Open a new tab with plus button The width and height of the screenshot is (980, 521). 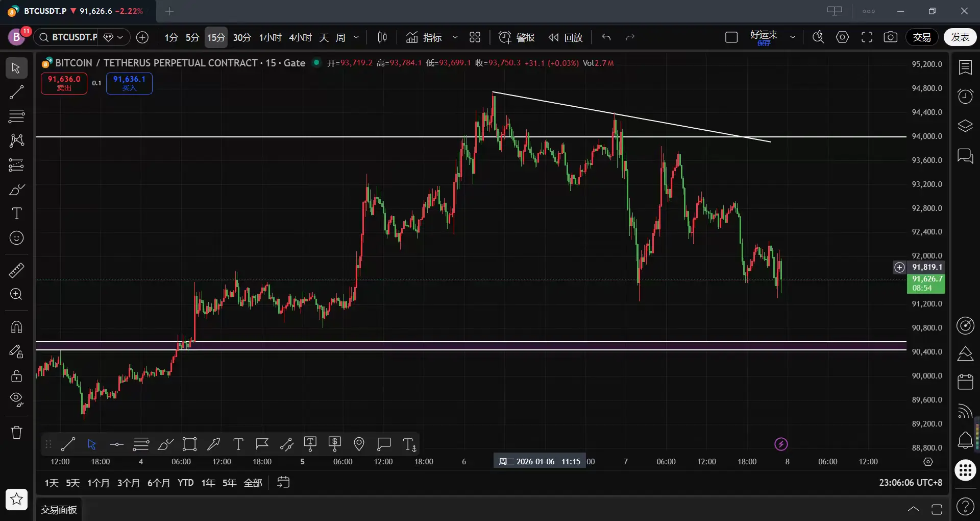[x=169, y=11]
